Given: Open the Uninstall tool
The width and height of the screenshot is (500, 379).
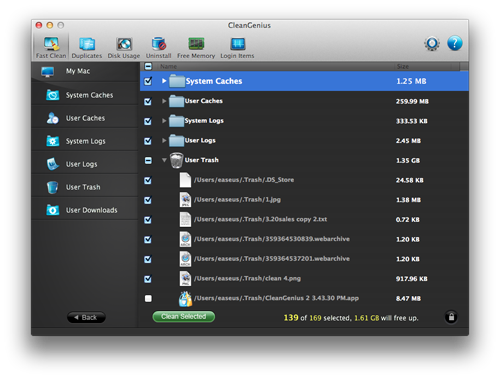Looking at the screenshot, I should click(x=158, y=47).
